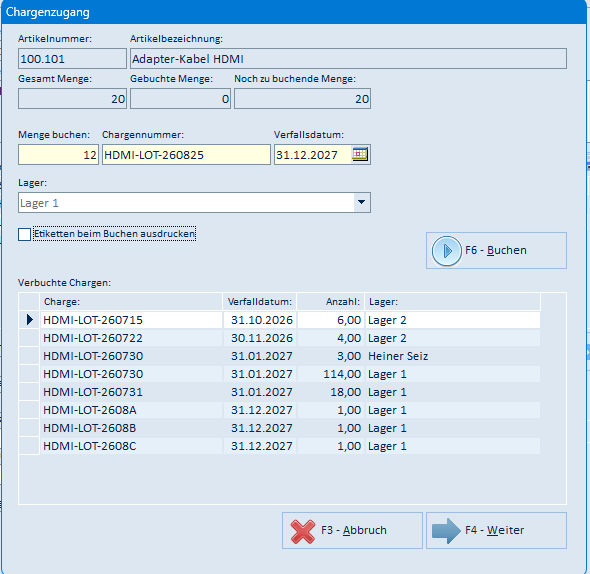The height and width of the screenshot is (574, 590).
Task: Click the Verfallsdatum date field
Action: tap(313, 155)
